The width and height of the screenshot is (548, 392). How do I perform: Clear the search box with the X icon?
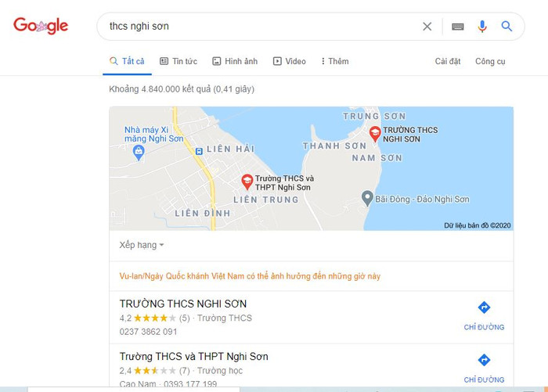tap(427, 26)
